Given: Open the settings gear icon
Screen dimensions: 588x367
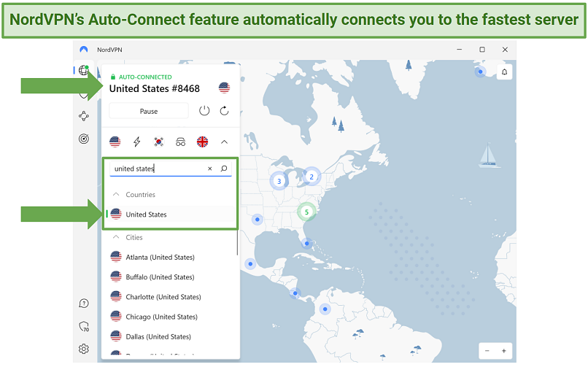Looking at the screenshot, I should pos(84,349).
